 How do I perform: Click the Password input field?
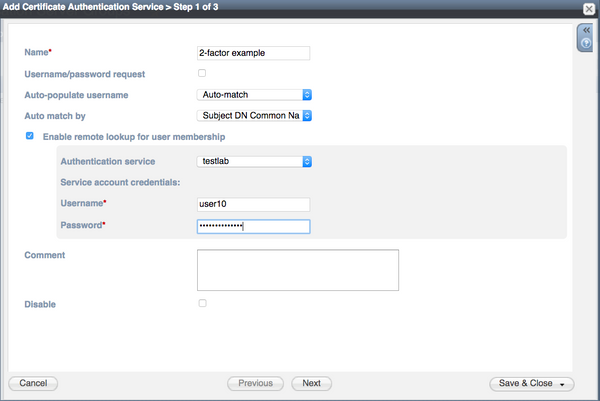coord(253,226)
